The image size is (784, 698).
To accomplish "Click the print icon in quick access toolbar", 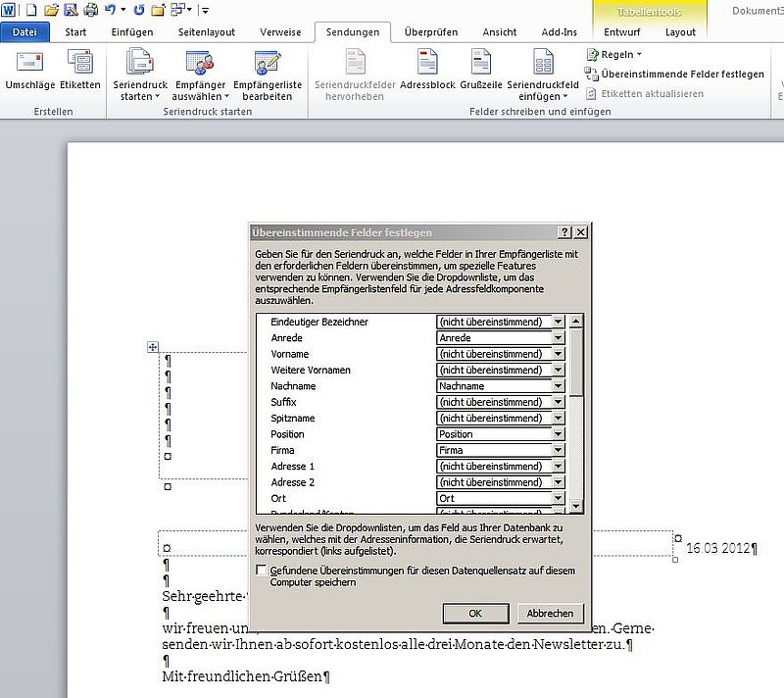I will point(91,10).
